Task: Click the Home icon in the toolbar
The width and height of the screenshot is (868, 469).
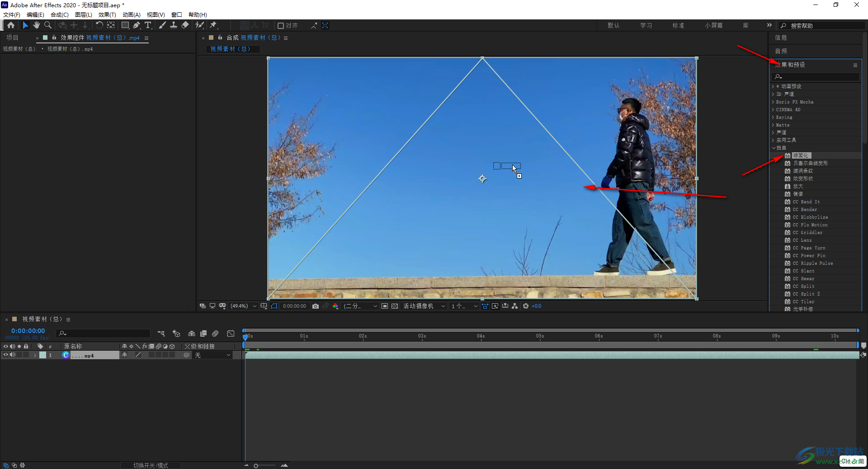Action: (11, 25)
